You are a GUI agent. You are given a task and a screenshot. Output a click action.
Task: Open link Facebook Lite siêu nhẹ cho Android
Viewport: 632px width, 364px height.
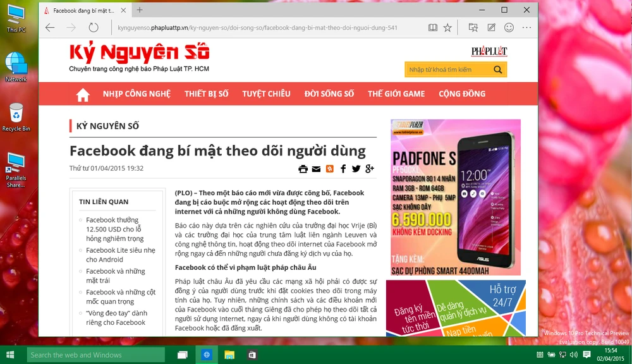(x=119, y=254)
